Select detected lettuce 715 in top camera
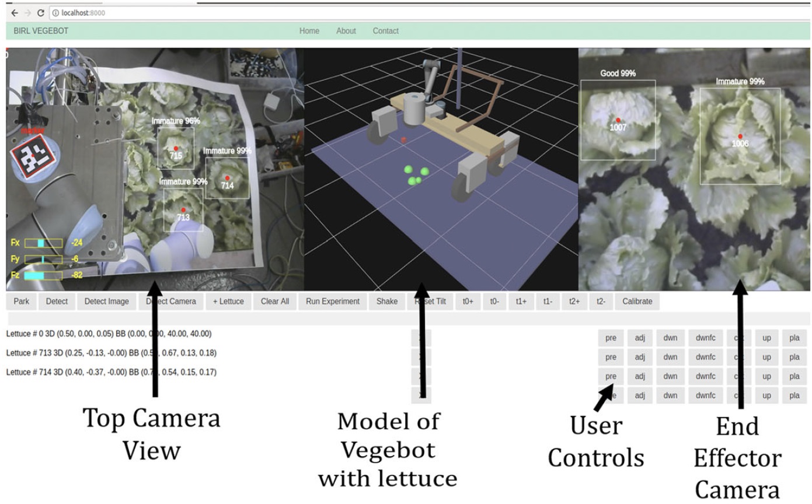812x504 pixels. 176,148
